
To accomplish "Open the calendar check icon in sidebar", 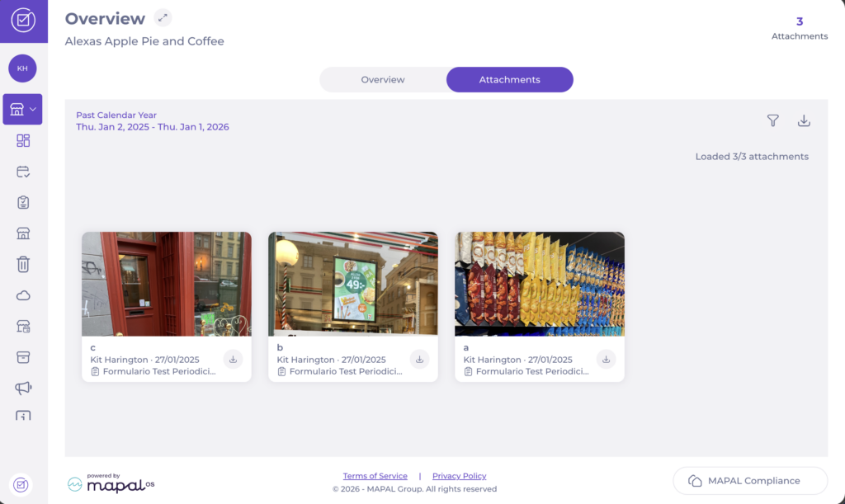I will pyautogui.click(x=23, y=172).
